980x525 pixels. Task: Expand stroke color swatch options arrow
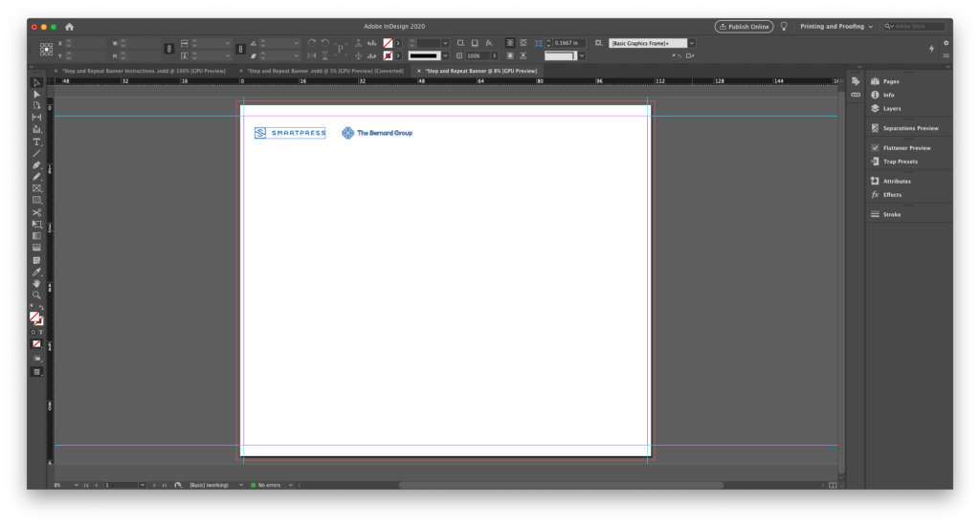tap(398, 55)
